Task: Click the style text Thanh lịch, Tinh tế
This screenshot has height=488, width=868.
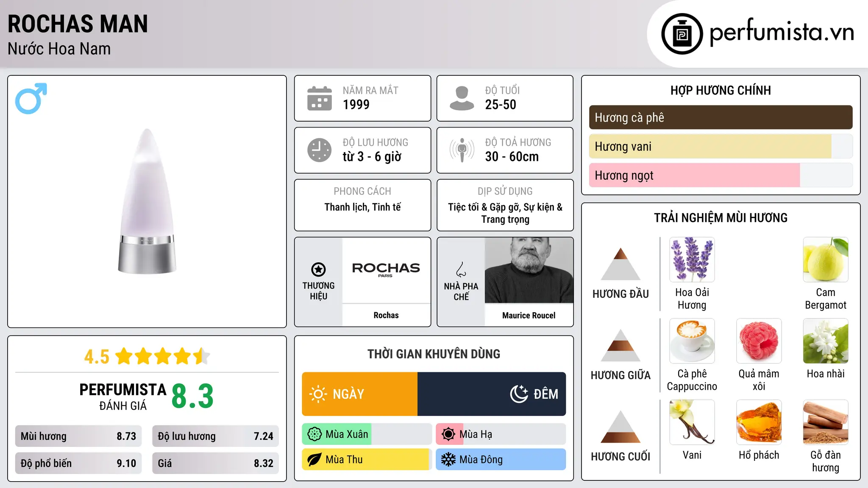Action: point(363,207)
